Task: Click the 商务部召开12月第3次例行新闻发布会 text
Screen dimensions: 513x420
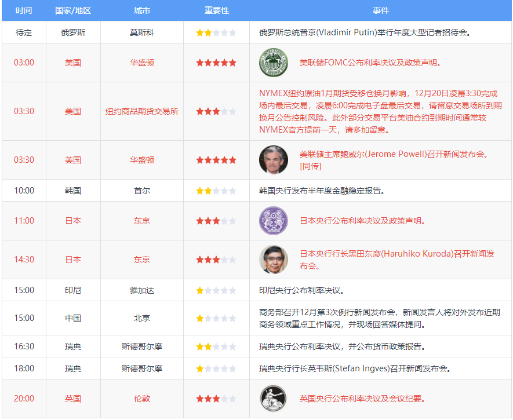Action: [x=380, y=319]
